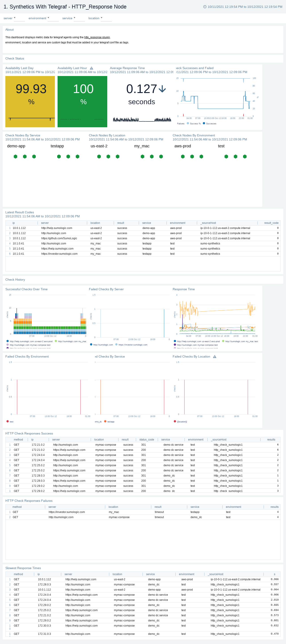Click the server filter field
The width and height of the screenshot is (286, 644).
point(19,18)
